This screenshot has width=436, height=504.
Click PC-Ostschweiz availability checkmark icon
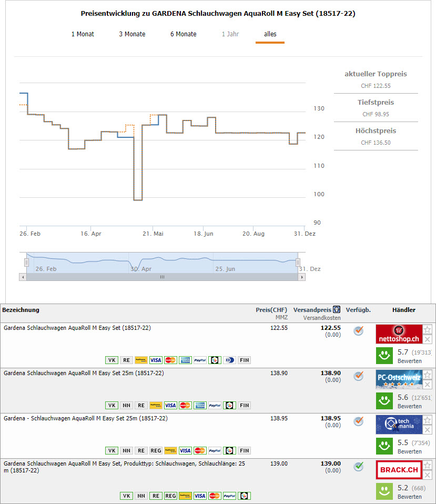(x=358, y=376)
